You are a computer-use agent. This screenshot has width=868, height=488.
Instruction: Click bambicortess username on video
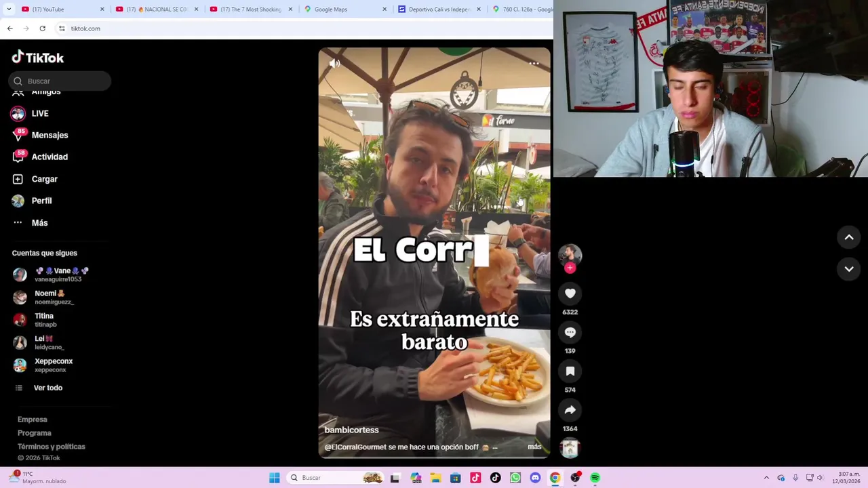[351, 430]
